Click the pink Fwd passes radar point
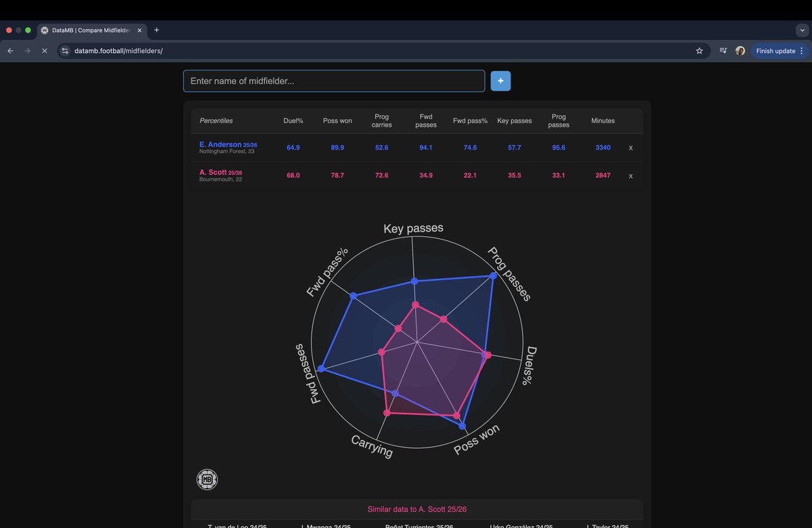 coord(382,352)
